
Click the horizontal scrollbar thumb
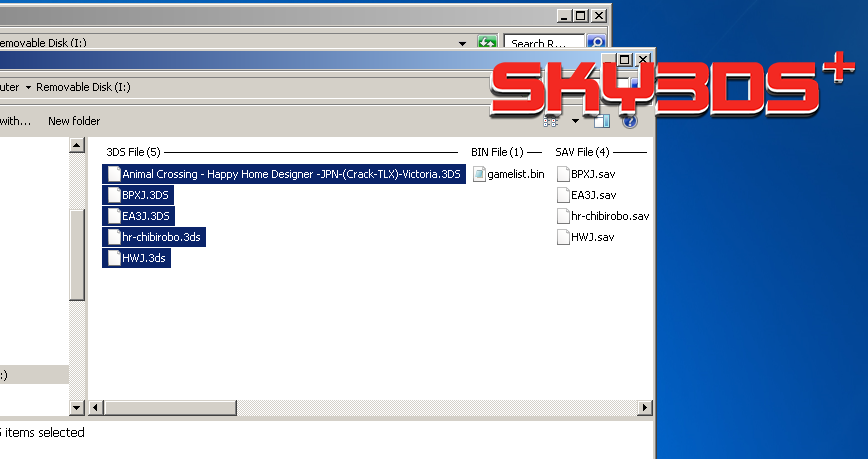click(170, 408)
